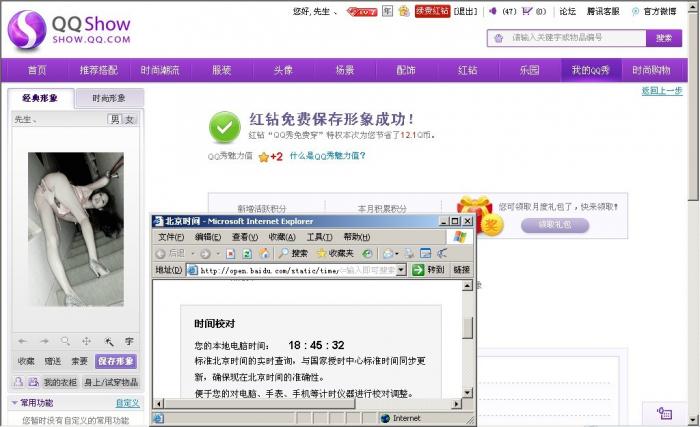Open 头像 in navigation bar
The image size is (700, 427).
[x=283, y=70]
